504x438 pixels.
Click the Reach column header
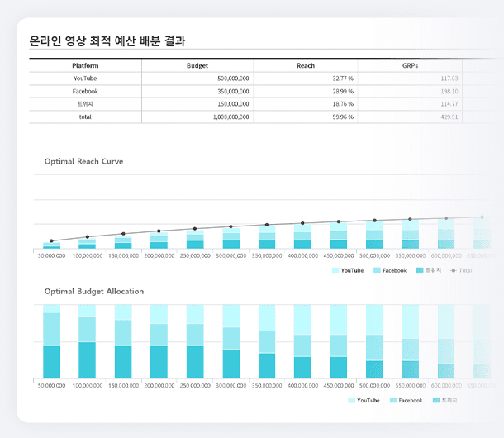pos(305,65)
